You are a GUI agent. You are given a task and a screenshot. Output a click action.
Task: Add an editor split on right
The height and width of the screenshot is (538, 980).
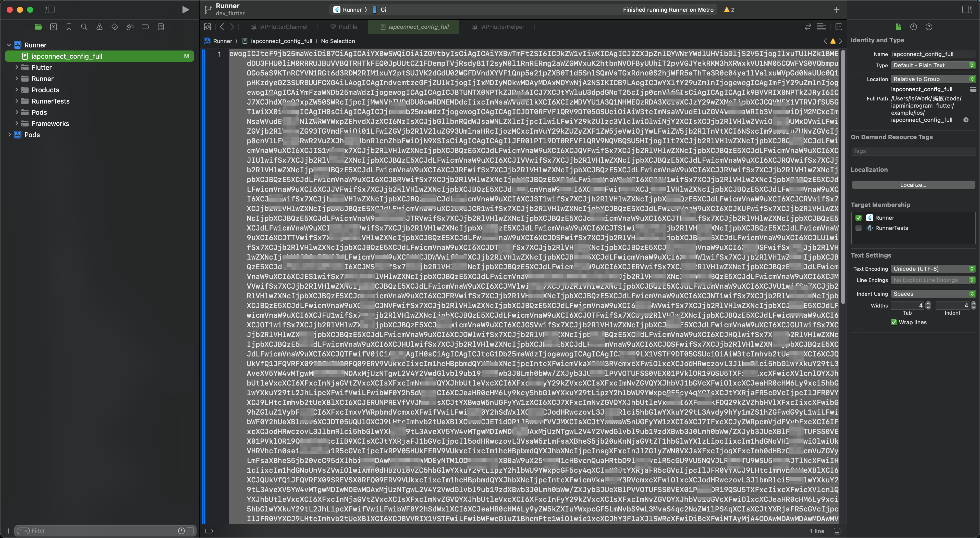click(x=839, y=27)
